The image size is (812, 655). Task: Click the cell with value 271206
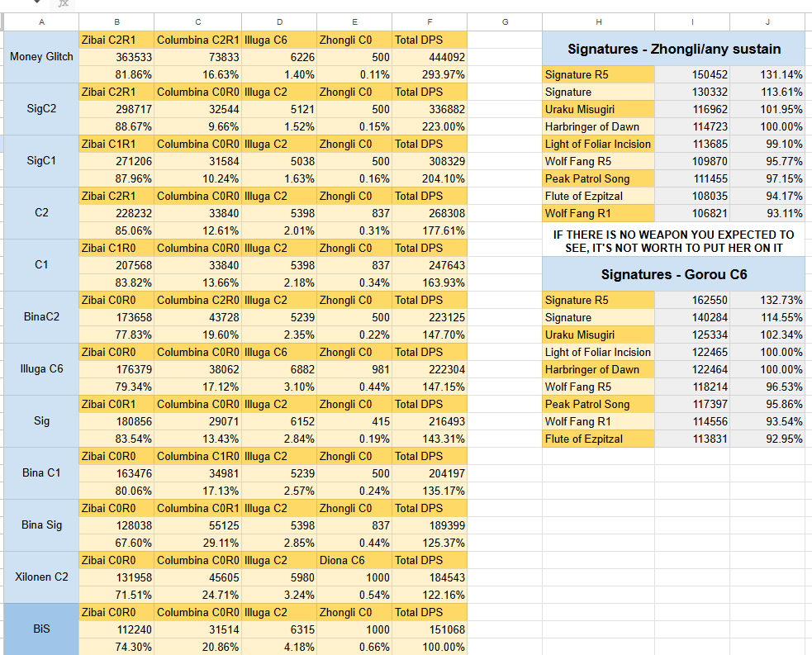[116, 162]
